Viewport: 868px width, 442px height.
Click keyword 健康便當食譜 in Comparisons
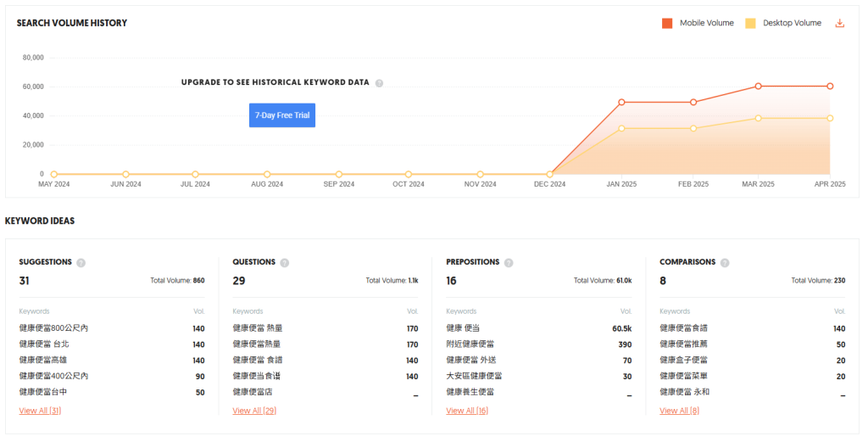click(684, 328)
